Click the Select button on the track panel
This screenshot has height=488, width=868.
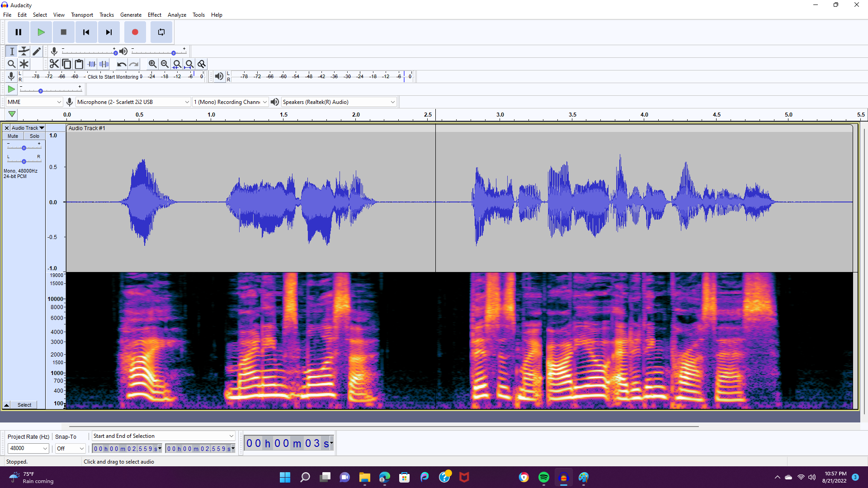pyautogui.click(x=24, y=404)
